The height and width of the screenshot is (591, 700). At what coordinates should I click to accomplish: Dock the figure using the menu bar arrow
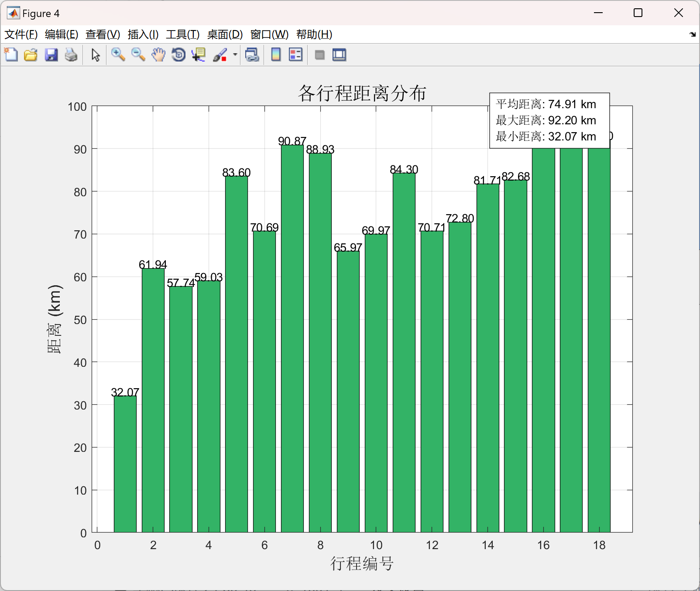693,34
